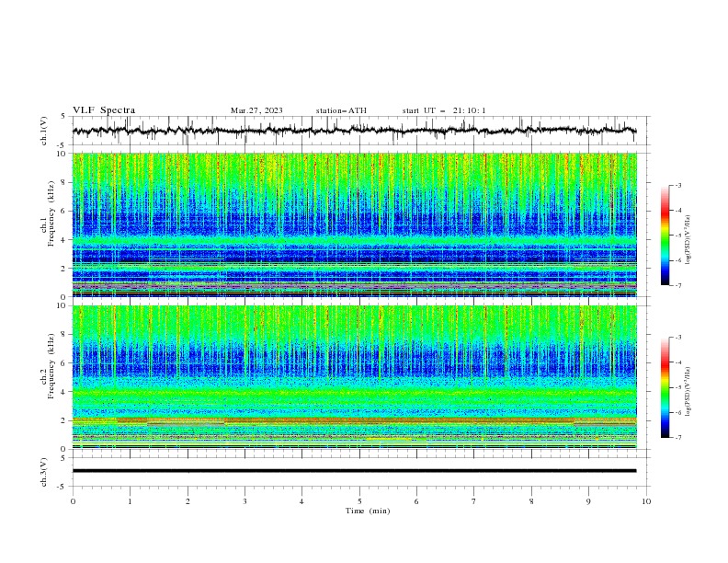The image size is (728, 563).
Task: Click time axis tick label "4"
Action: coord(301,501)
